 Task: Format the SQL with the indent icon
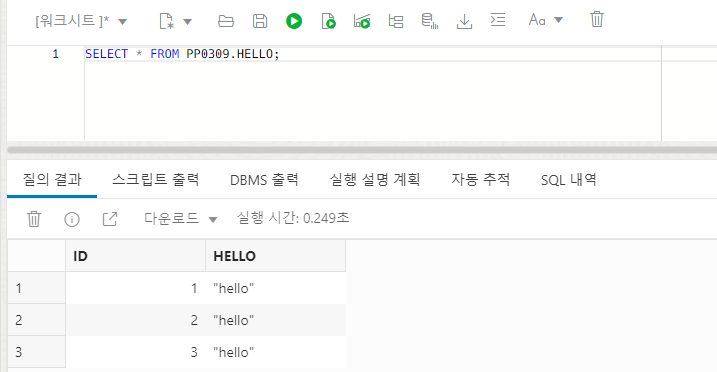coord(498,20)
